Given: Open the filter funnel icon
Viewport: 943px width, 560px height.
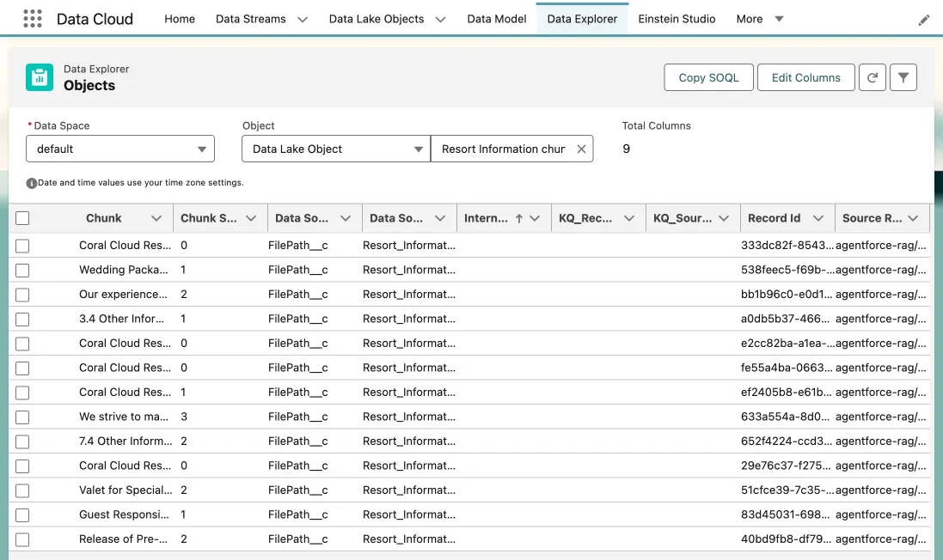Looking at the screenshot, I should (x=903, y=77).
